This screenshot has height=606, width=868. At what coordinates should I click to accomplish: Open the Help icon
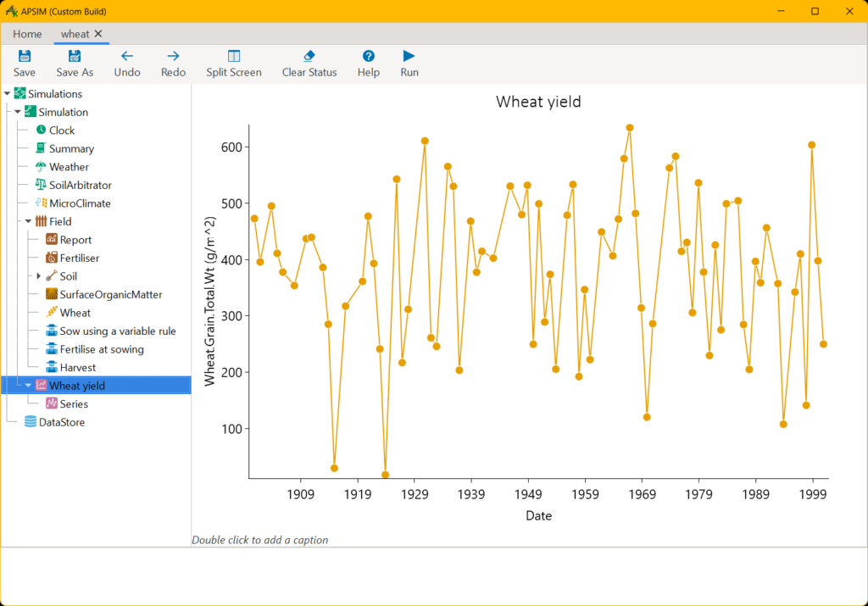click(369, 57)
